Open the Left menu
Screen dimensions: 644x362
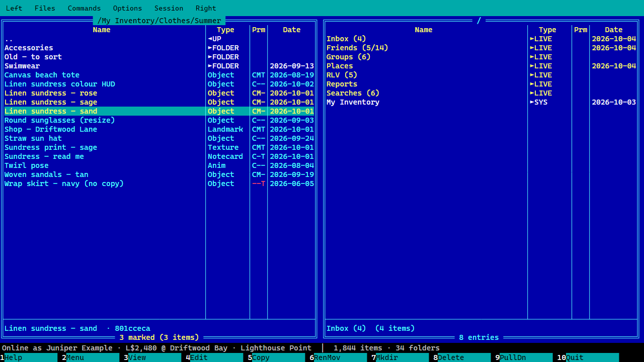click(x=14, y=8)
